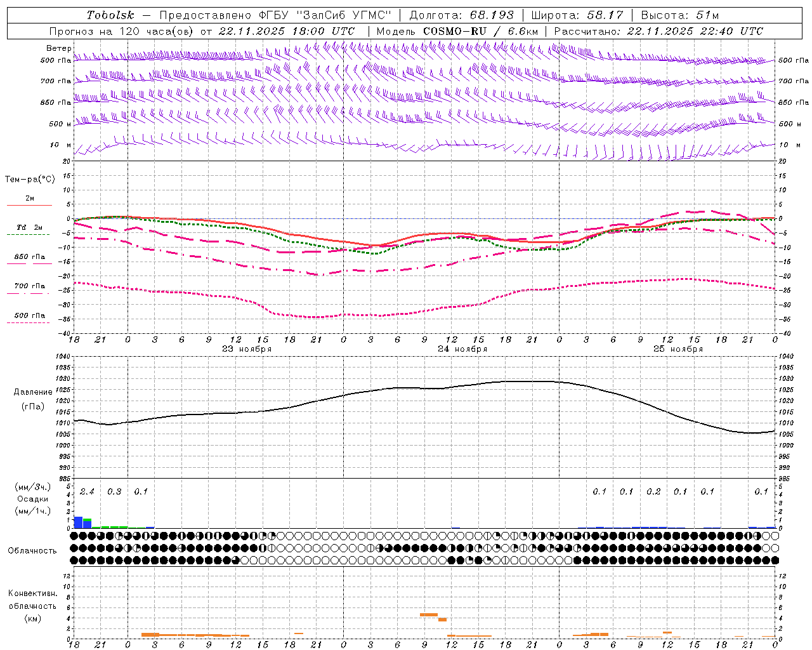Select the 'Высота: 51м' elevation text
This screenshot has height=650, width=812.
pyautogui.click(x=679, y=15)
